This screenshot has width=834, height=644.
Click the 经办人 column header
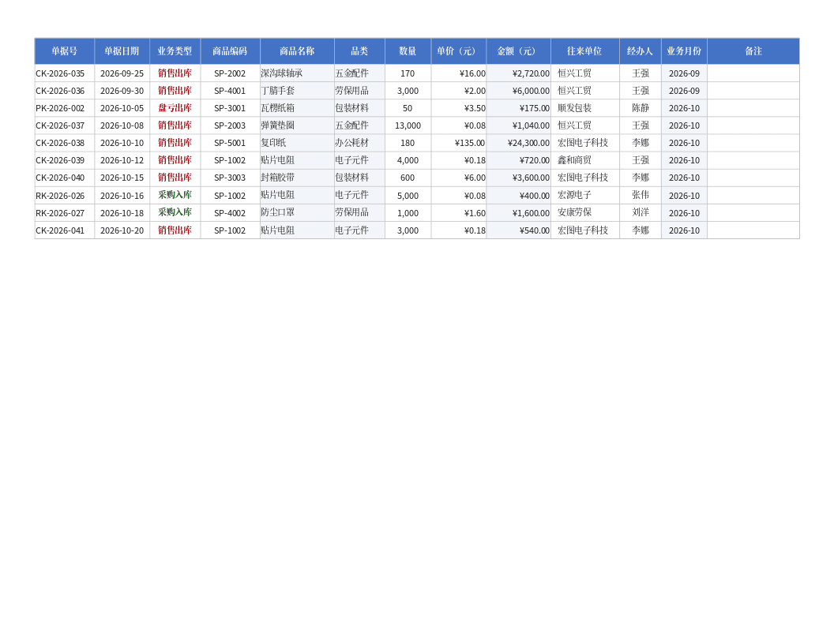[641, 51]
